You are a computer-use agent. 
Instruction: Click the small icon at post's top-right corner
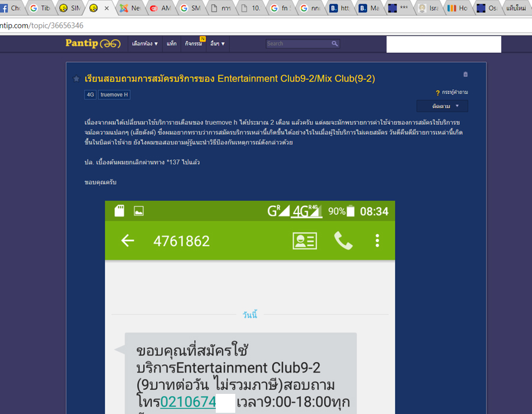click(x=465, y=75)
